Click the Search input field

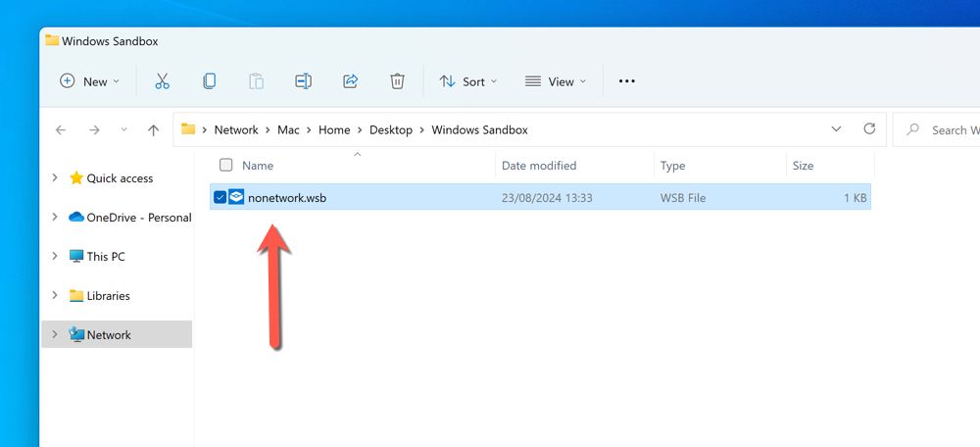coord(936,130)
